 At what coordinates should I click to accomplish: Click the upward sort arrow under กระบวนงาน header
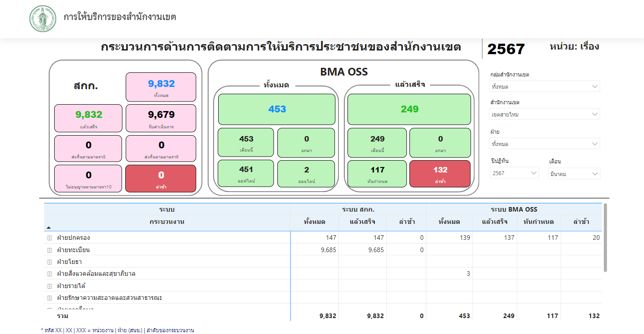point(49,227)
